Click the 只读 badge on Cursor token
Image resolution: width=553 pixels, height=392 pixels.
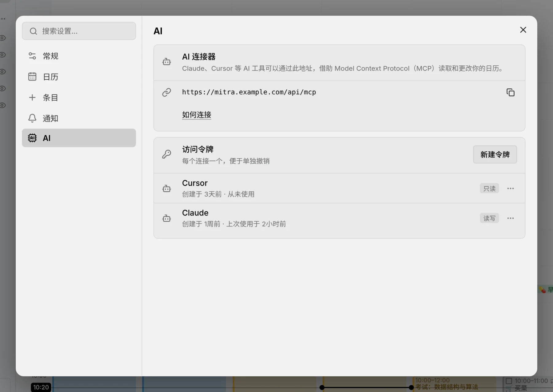click(x=489, y=188)
